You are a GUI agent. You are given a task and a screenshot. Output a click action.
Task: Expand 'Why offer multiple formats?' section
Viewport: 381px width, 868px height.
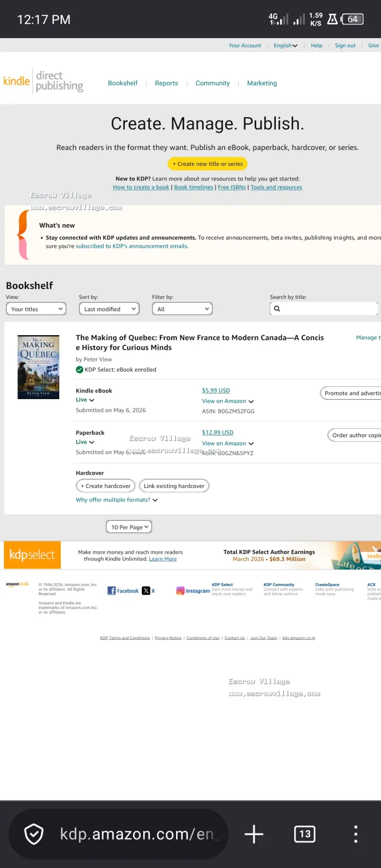(117, 500)
